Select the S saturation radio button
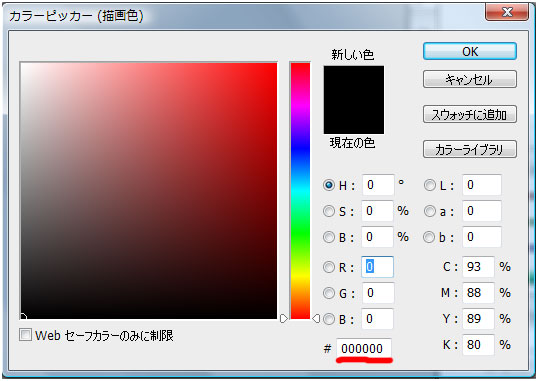 [329, 211]
